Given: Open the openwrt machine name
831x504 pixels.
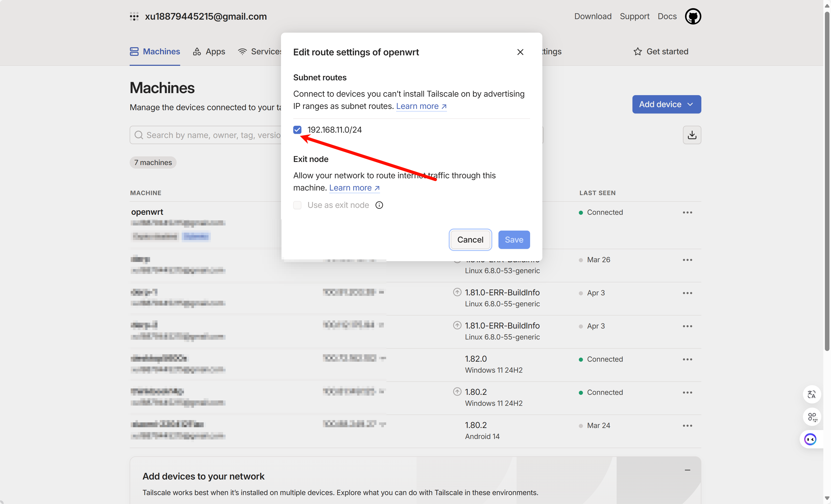Looking at the screenshot, I should click(x=147, y=212).
